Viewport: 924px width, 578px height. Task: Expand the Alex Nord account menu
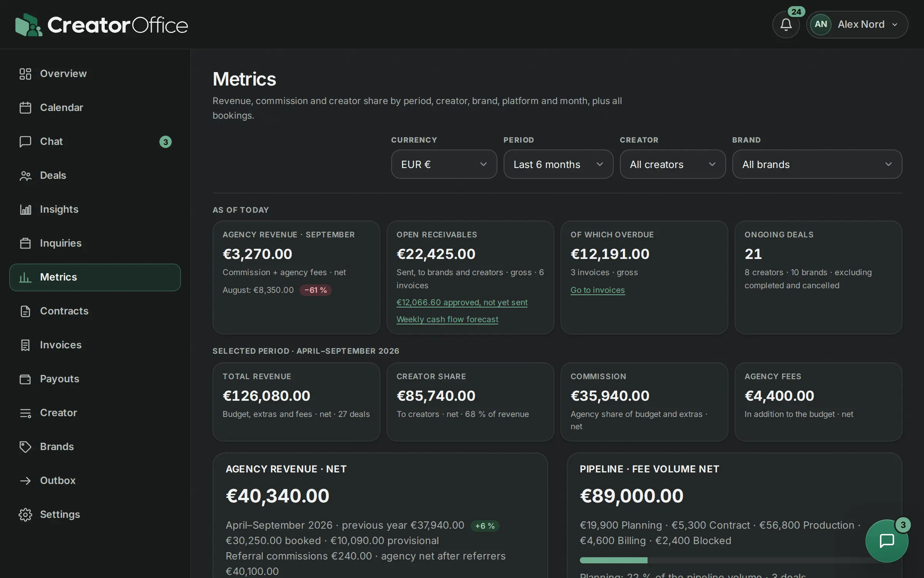pos(857,25)
